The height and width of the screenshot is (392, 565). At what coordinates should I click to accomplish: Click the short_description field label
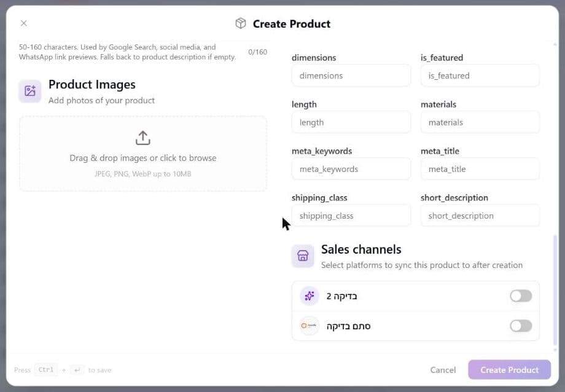[454, 198]
